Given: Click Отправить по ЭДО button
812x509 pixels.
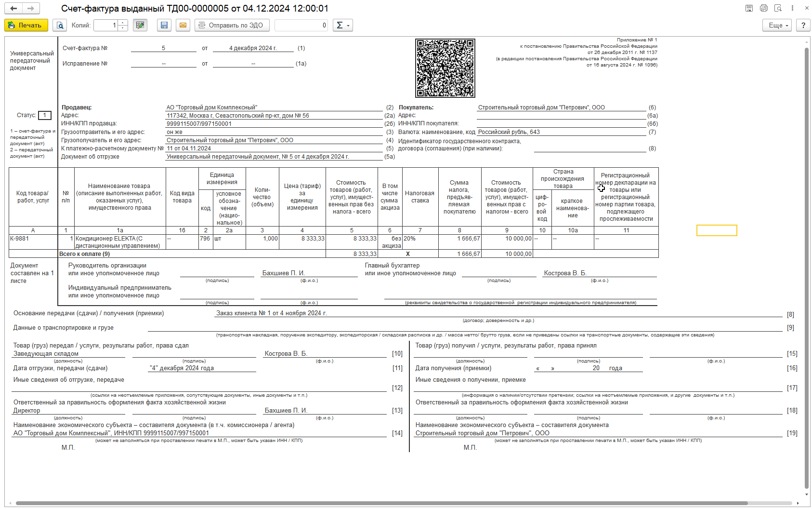Looking at the screenshot, I should [232, 25].
